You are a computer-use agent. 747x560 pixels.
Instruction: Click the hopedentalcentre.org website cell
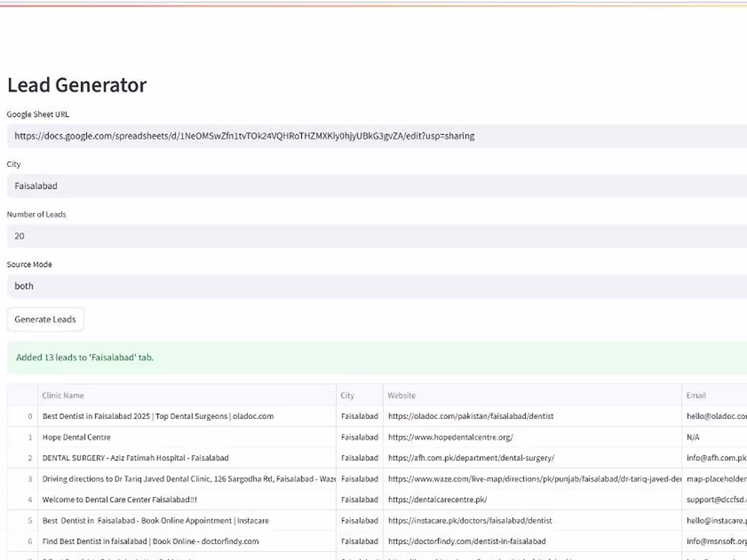click(532, 437)
